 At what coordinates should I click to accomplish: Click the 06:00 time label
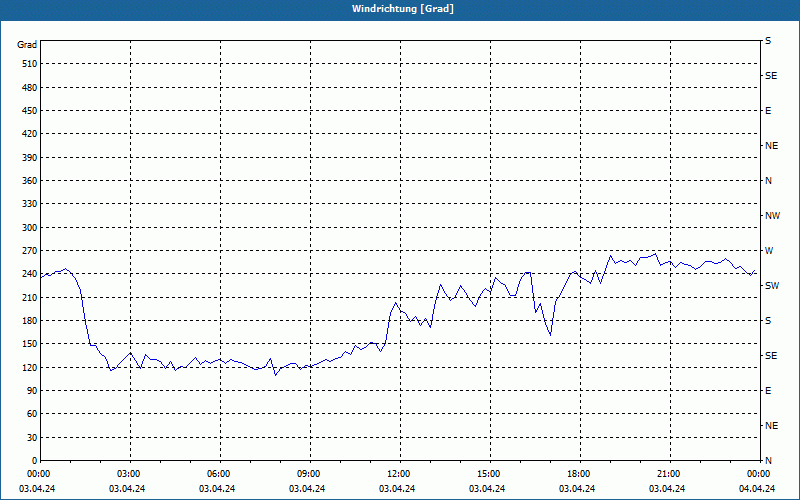pos(220,474)
